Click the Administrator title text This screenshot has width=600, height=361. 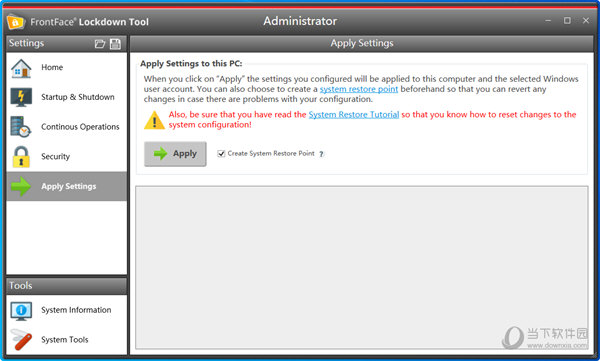[x=300, y=21]
